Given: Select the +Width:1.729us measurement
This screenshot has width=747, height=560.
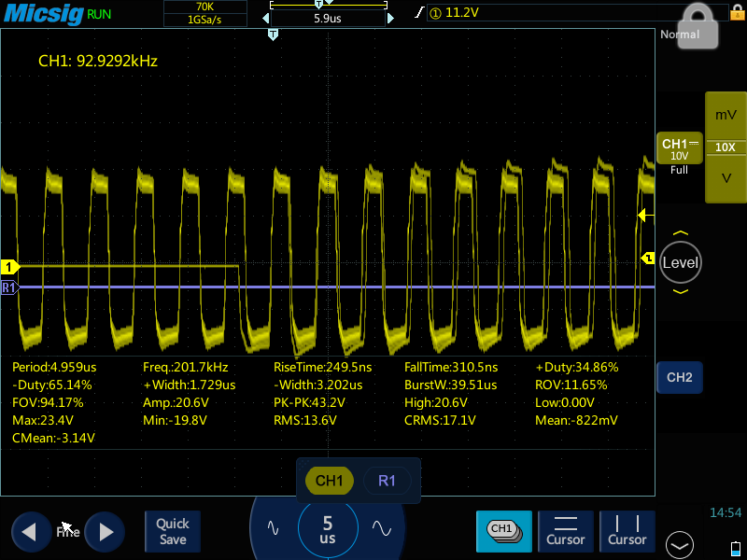Looking at the screenshot, I should click(x=190, y=385).
